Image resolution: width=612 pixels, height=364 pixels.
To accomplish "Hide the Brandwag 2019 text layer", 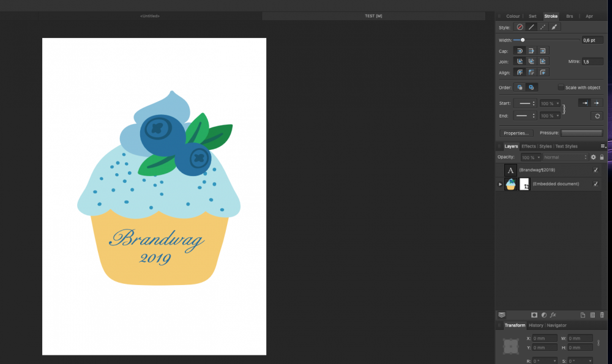I will [x=595, y=170].
